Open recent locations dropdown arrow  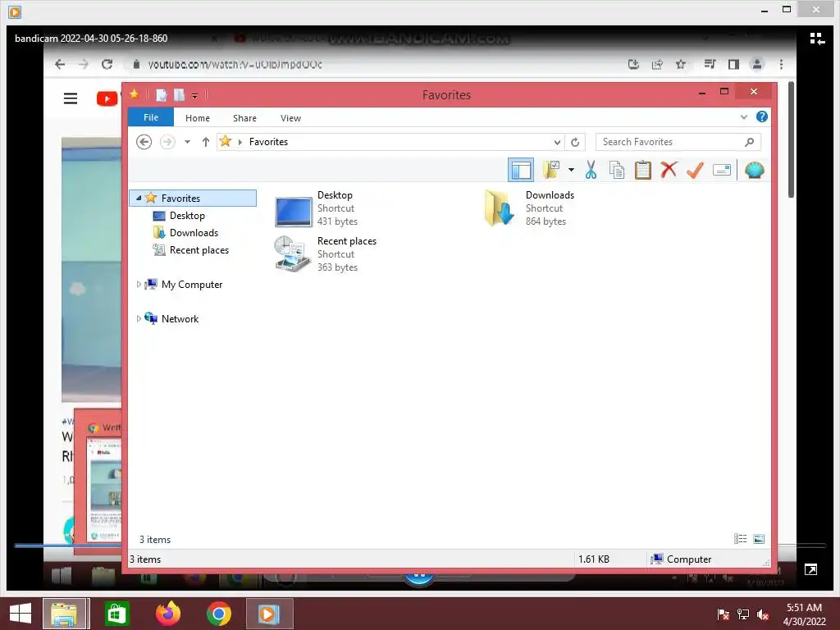[x=188, y=142]
